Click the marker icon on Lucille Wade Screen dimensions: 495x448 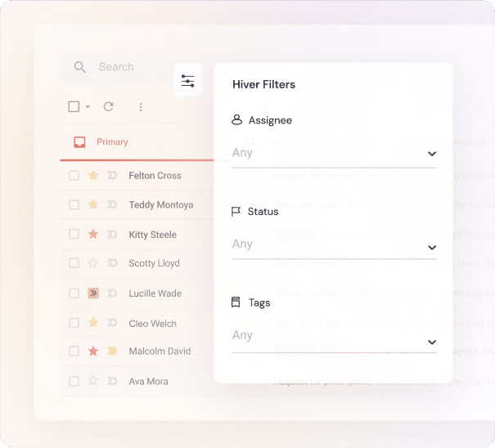tap(93, 293)
